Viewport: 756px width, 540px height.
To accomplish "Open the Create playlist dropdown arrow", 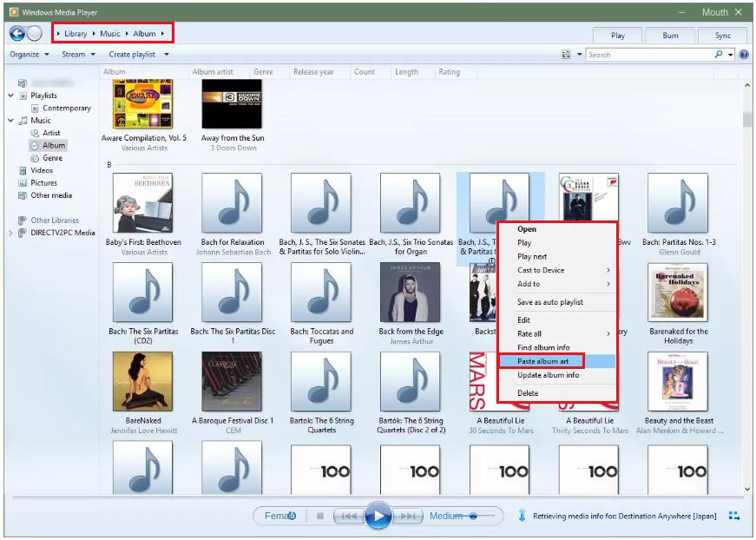I will pyautogui.click(x=166, y=55).
